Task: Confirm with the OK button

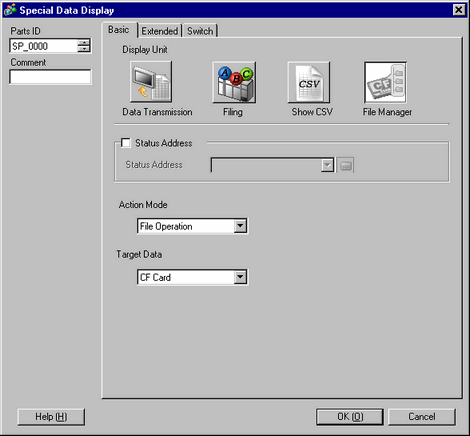Action: (350, 417)
